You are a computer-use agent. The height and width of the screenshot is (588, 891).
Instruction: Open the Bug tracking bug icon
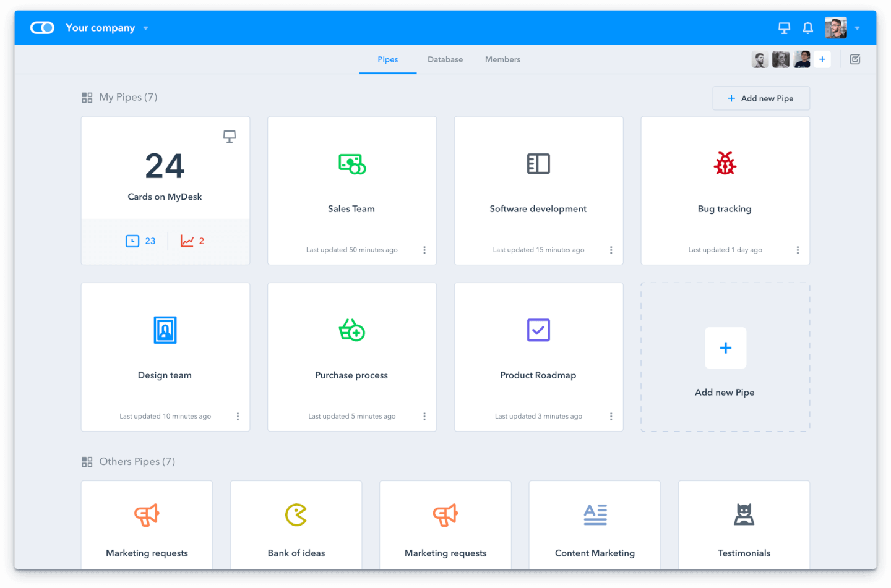725,163
